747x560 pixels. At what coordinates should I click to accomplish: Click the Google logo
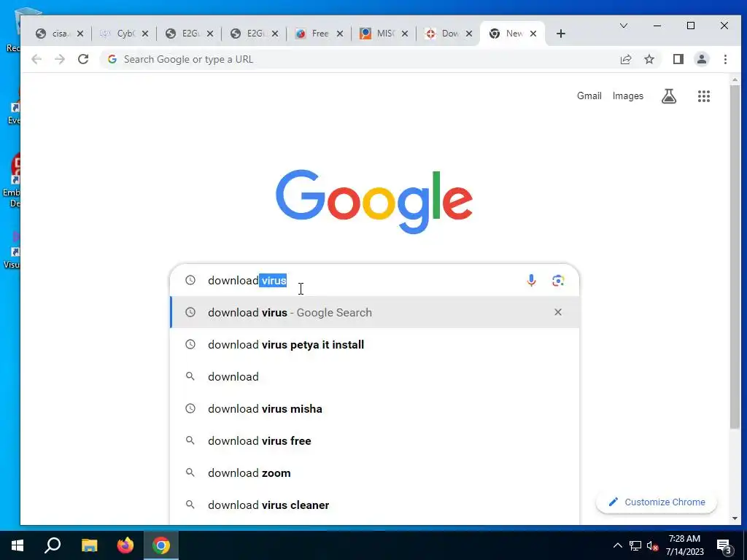374,201
